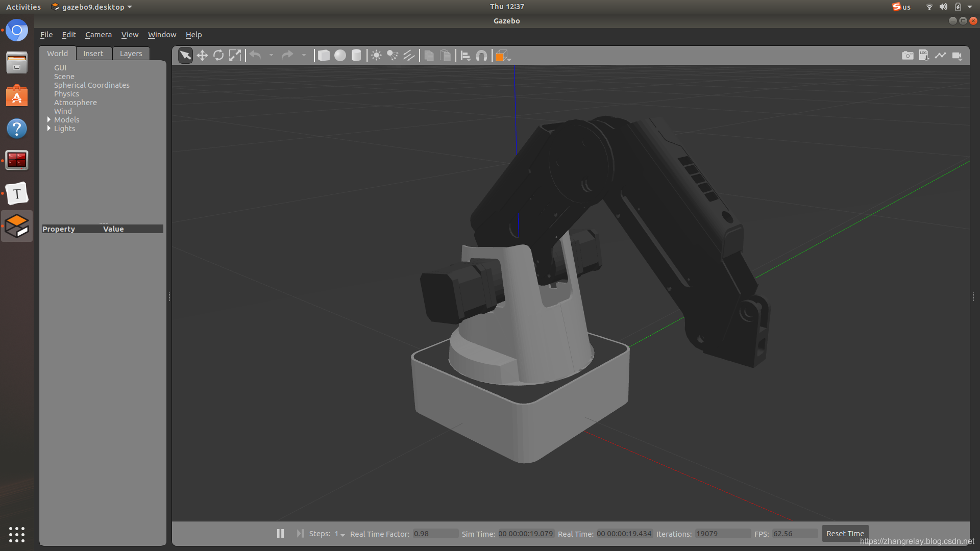Add a point light
The width and height of the screenshot is (980, 551).
(376, 56)
